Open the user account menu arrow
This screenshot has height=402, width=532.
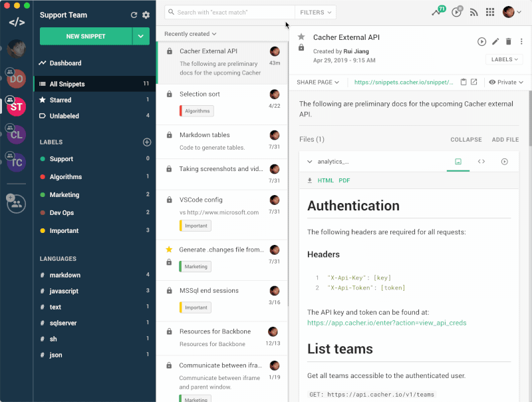[x=519, y=12]
